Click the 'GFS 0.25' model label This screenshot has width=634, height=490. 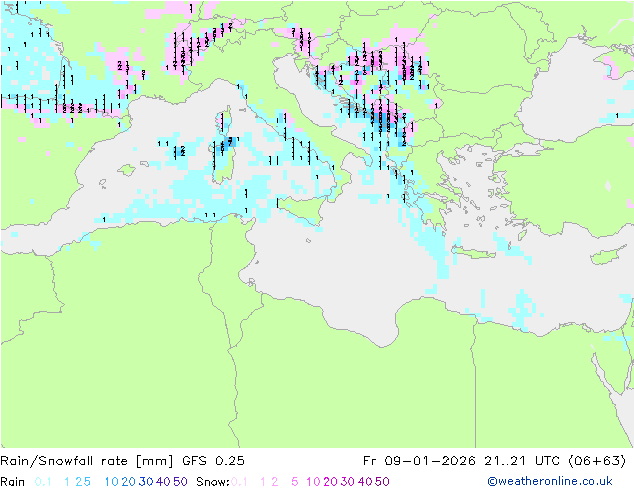213,461
